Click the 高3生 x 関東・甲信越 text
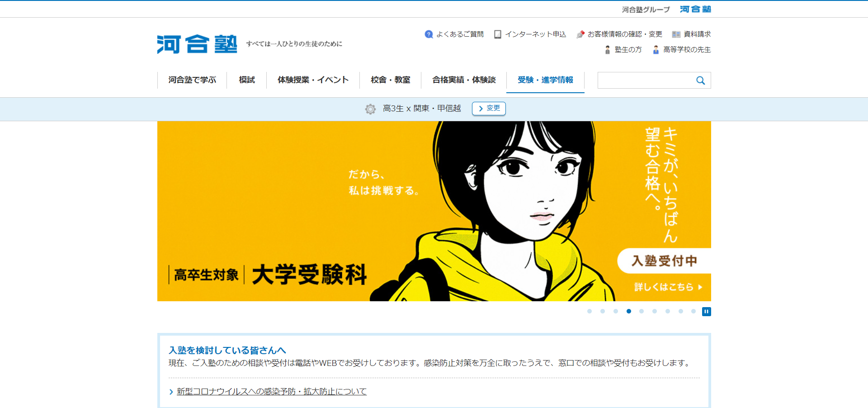 [x=422, y=109]
